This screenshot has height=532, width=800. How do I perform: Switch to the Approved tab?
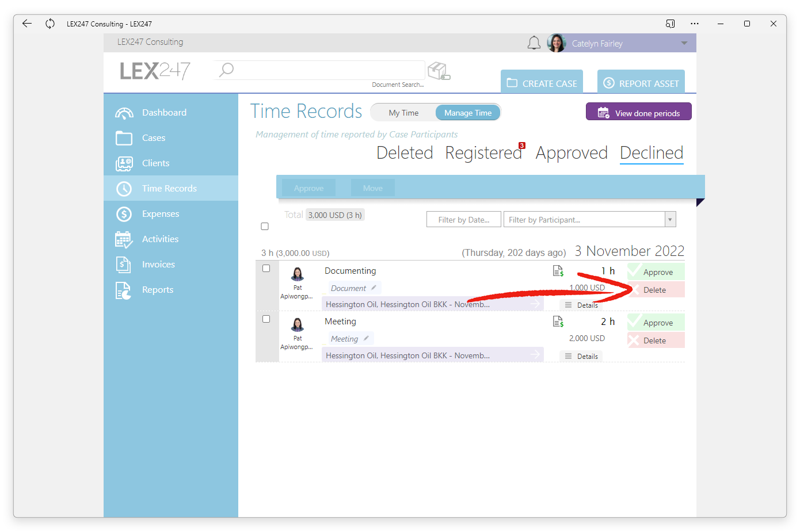572,153
